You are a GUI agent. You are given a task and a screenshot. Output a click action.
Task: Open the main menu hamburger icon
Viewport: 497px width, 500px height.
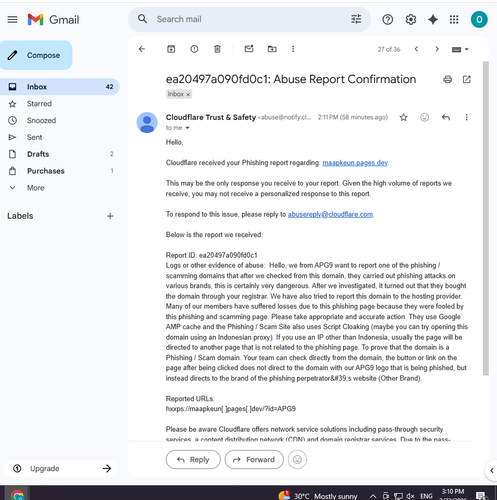tap(12, 20)
